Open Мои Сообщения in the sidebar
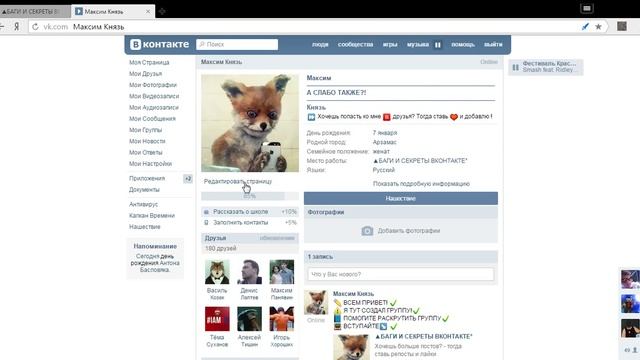Screen dimensions: 640x360 pyautogui.click(x=152, y=119)
